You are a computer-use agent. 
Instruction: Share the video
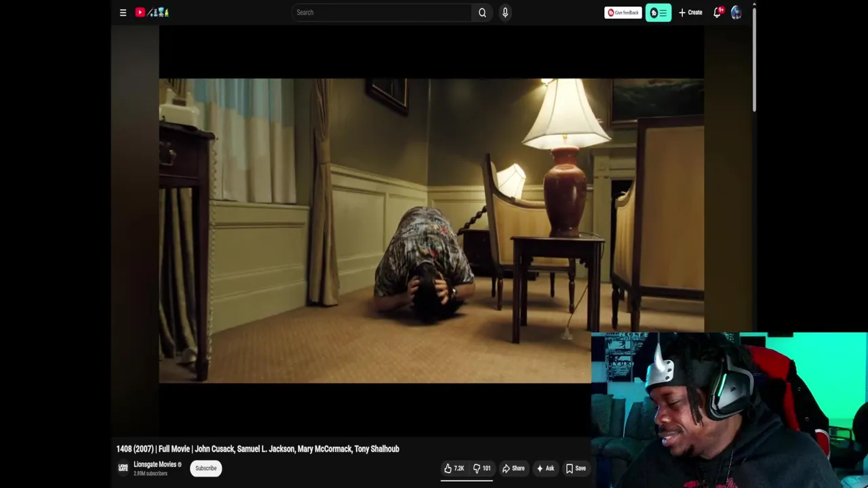click(513, 468)
